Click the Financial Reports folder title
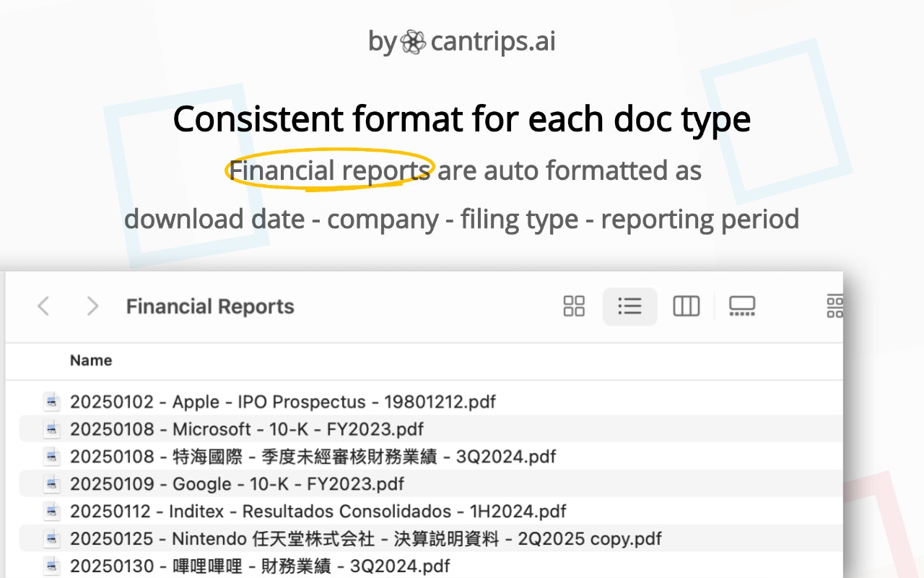Viewport: 924px width, 578px height. coord(210,306)
